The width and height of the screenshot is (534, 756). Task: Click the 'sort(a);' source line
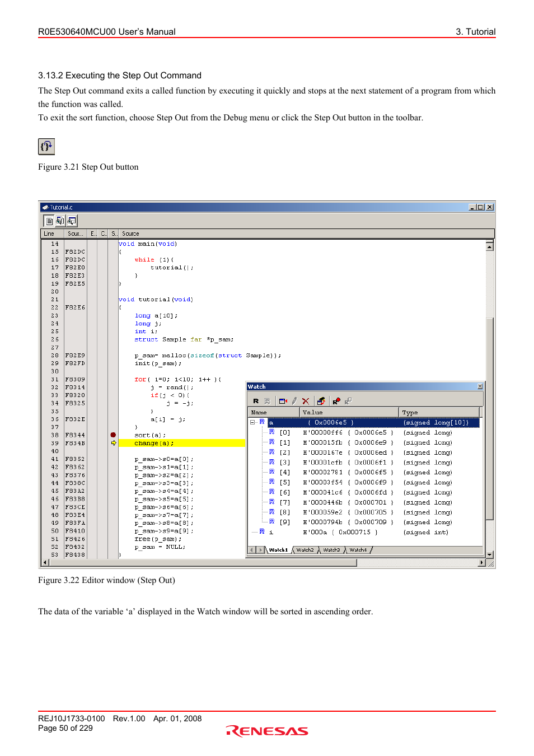pyautogui.click(x=150, y=435)
